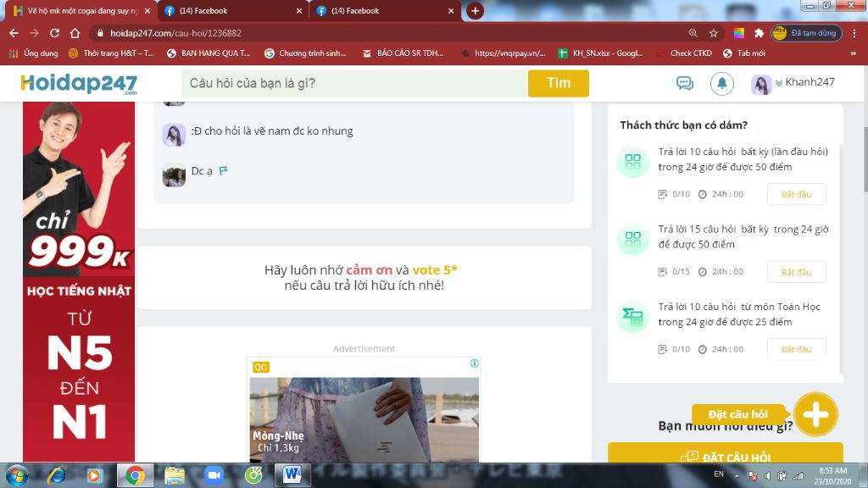Viewport: 868px width, 488px height.
Task: Click the volume speaker tray icon
Action: pos(768,476)
